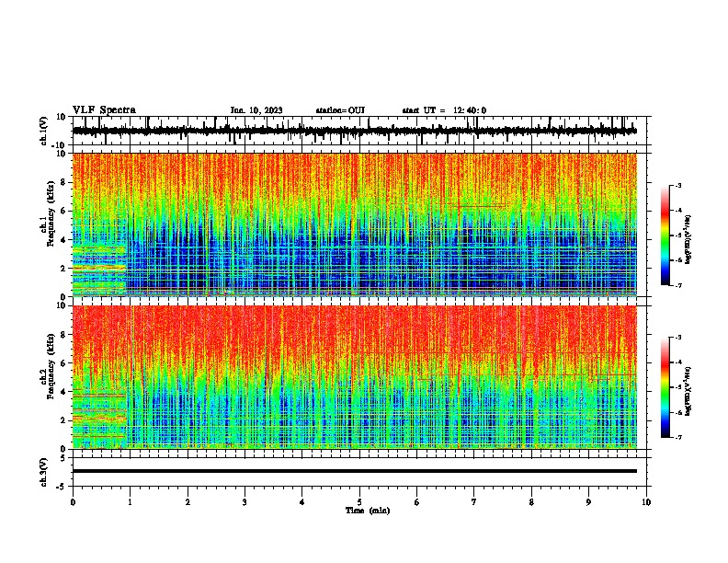The height and width of the screenshot is (563, 728).
Task: Click the "-10" tick on ch.1(V) axis
Action: (x=60, y=145)
